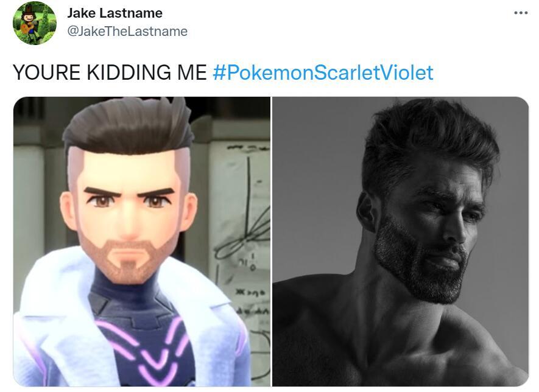Visit the @JakeTheLastname handle

point(127,31)
